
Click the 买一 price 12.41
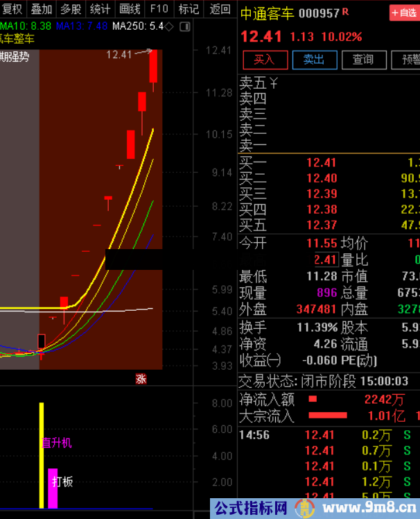point(322,162)
